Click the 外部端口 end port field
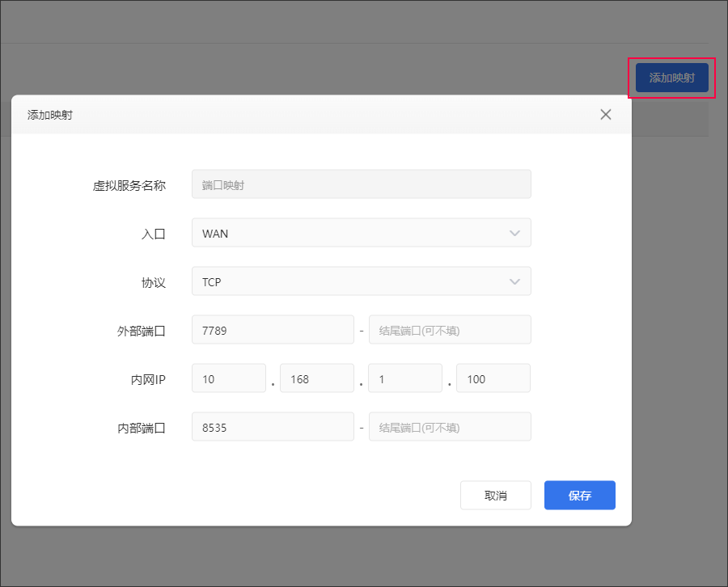728x587 pixels. pyautogui.click(x=450, y=330)
